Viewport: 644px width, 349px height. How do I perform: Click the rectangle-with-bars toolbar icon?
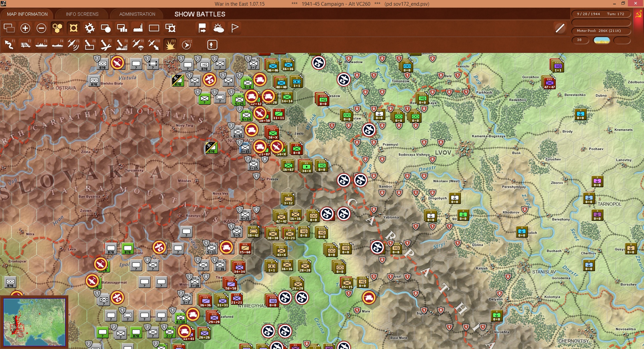click(x=122, y=28)
